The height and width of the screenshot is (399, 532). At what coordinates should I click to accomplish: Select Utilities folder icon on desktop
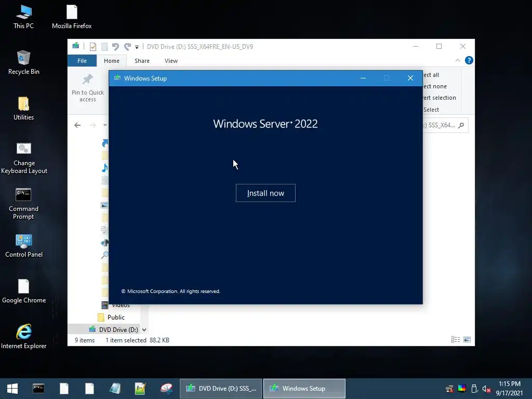point(23,109)
